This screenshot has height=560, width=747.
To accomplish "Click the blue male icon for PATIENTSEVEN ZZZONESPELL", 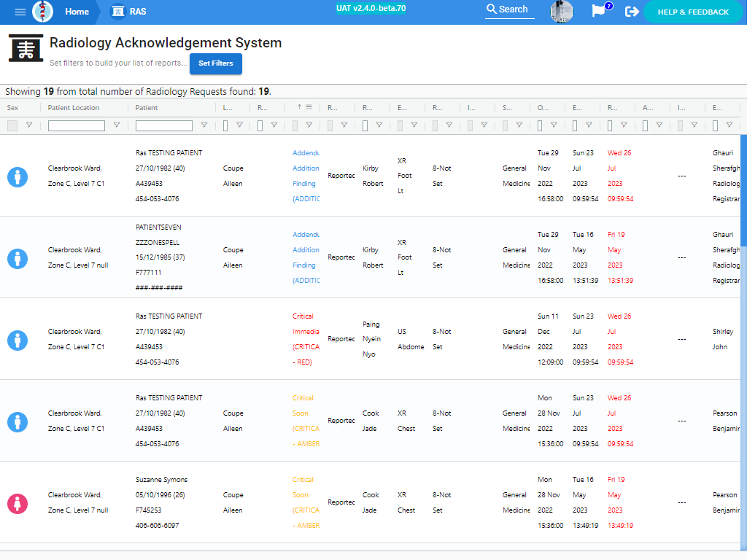I will (18, 259).
